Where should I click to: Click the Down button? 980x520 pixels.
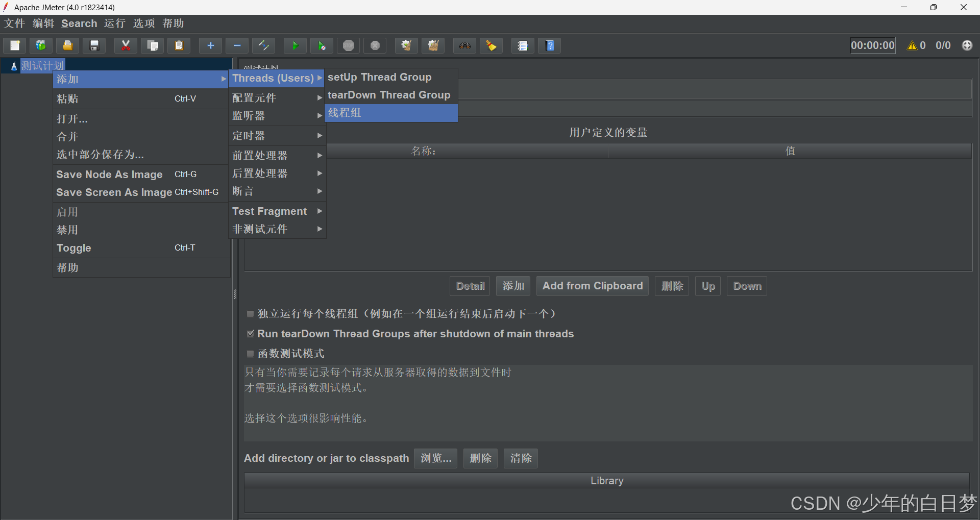coord(747,286)
